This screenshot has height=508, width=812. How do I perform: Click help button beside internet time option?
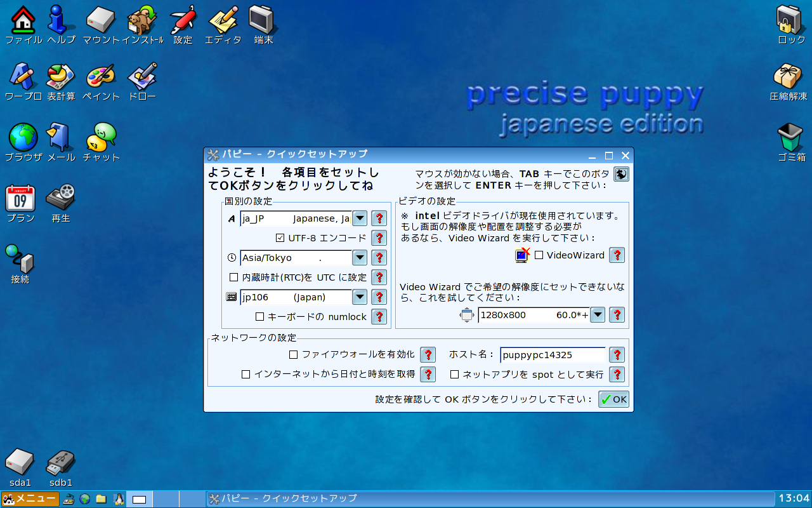(x=428, y=375)
